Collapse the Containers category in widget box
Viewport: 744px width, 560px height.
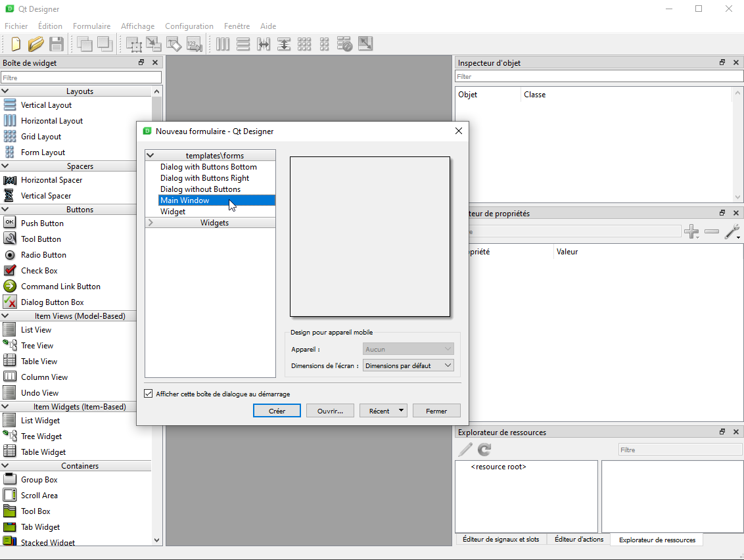click(5, 465)
